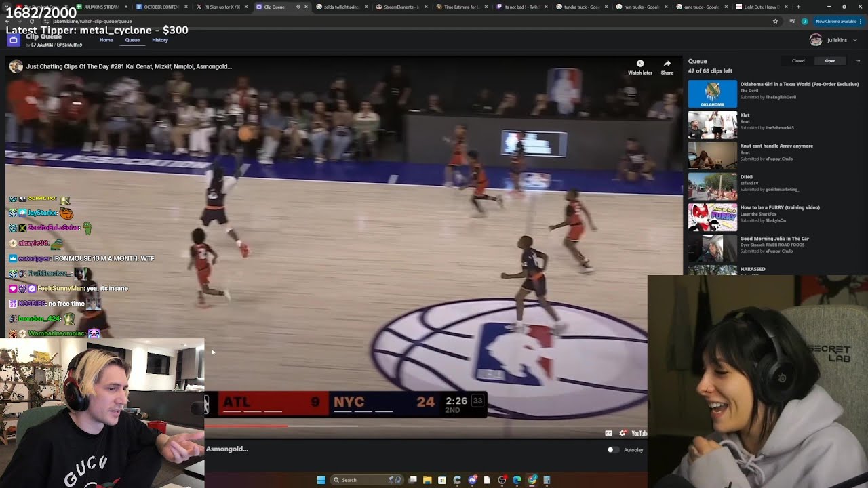Toggle the Autoplay switch
Image resolution: width=868 pixels, height=488 pixels.
[613, 450]
